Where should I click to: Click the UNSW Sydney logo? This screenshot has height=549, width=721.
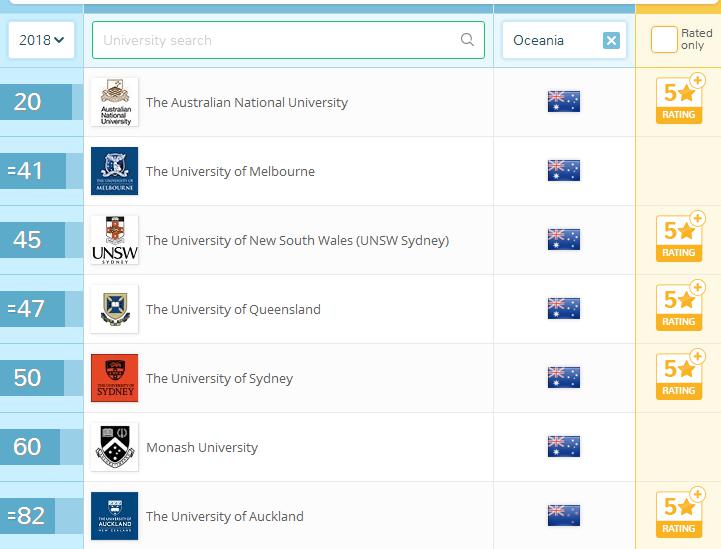(x=114, y=240)
